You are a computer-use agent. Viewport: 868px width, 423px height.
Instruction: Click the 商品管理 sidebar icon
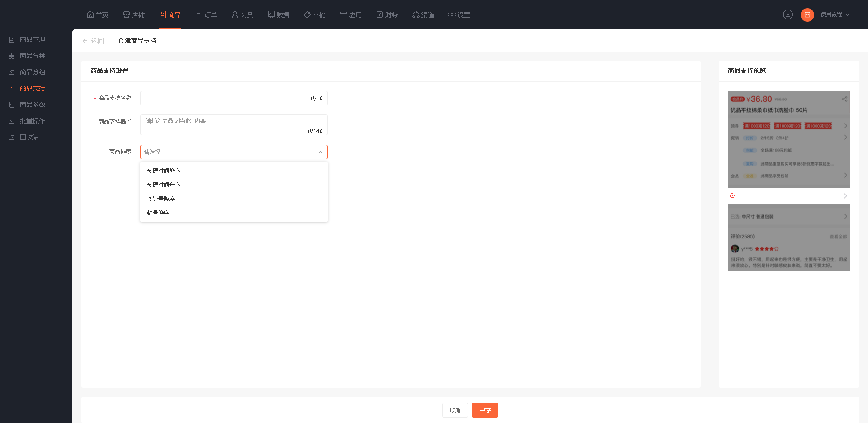(12, 39)
